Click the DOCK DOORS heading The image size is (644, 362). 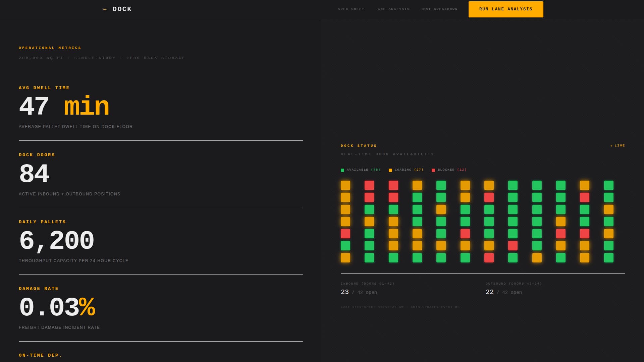coord(37,155)
